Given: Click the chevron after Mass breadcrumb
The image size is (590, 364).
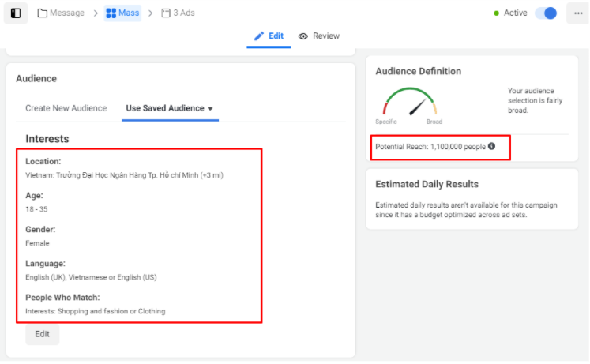Looking at the screenshot, I should (151, 13).
